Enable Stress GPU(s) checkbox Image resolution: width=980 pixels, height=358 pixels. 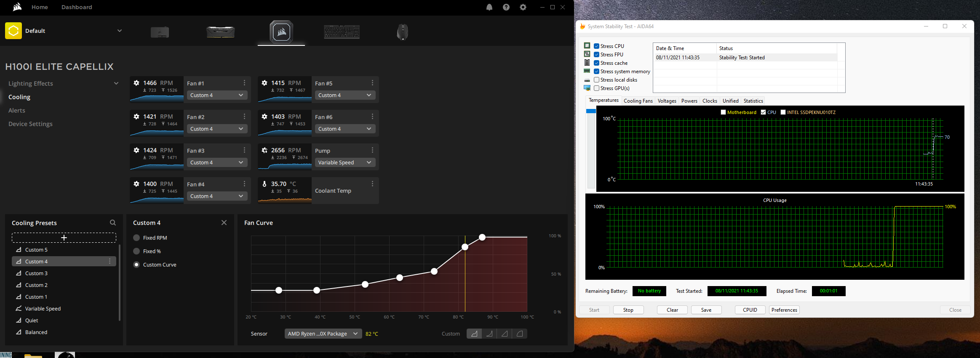click(x=597, y=88)
